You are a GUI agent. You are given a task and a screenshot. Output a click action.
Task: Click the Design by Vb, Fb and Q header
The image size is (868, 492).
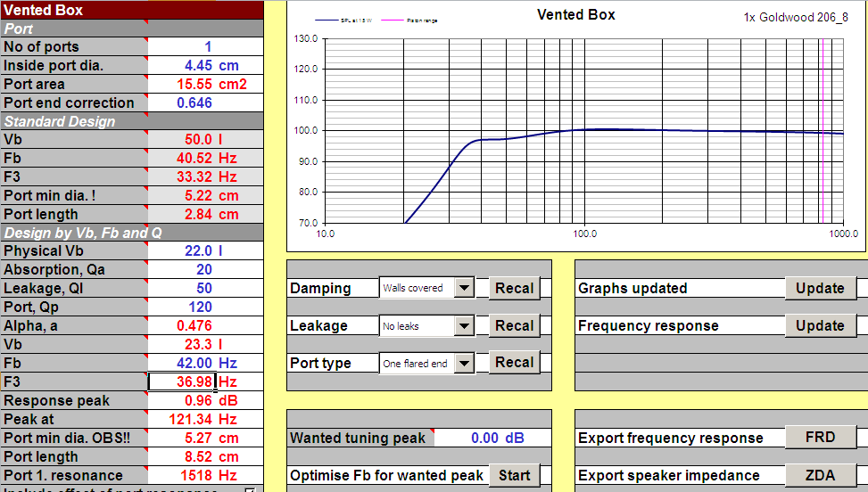click(132, 233)
